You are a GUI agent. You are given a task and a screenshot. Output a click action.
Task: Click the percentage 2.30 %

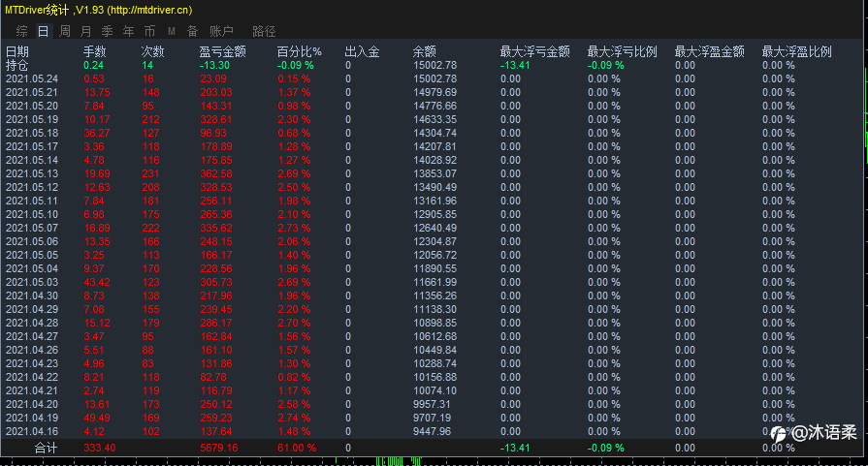pos(294,119)
